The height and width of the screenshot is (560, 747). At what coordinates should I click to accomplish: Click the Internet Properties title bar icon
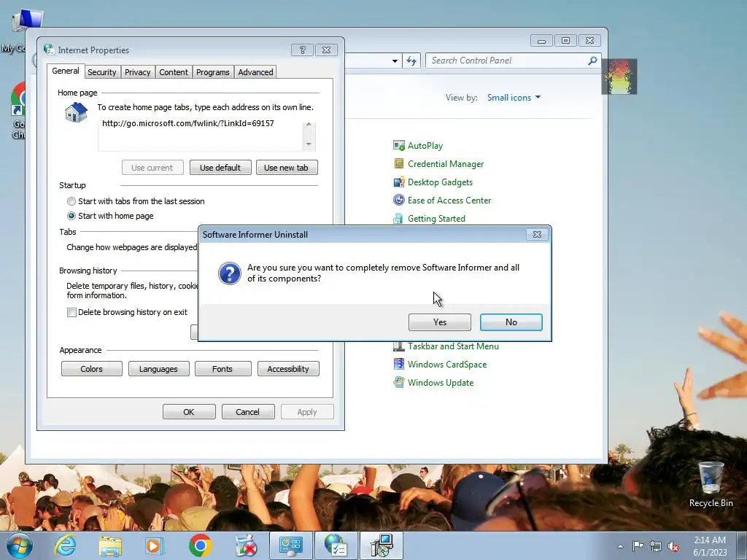(49, 49)
